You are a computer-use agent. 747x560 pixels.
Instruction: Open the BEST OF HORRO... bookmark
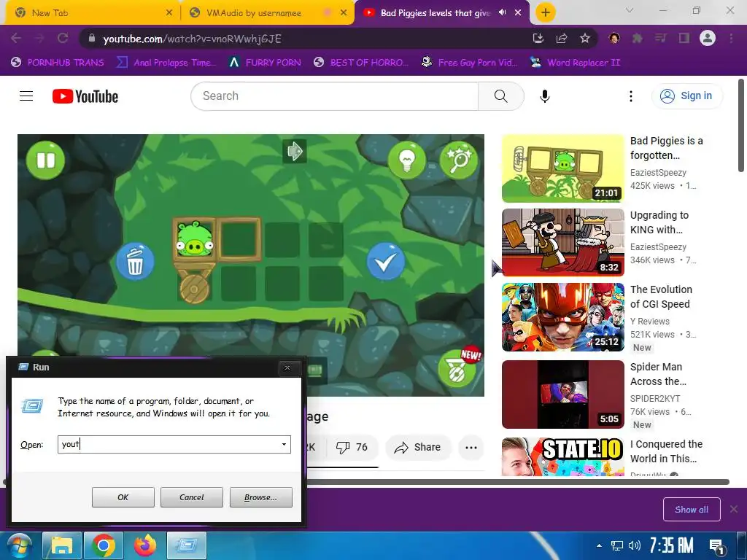(x=360, y=63)
